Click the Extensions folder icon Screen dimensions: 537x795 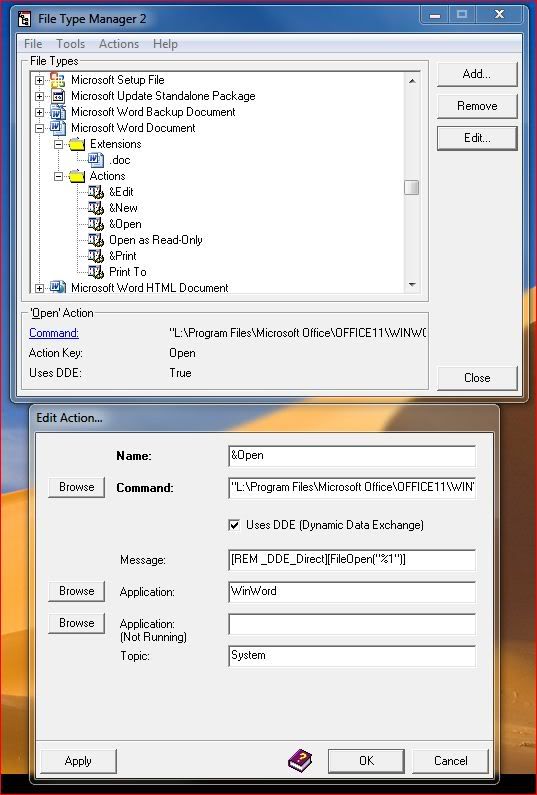pos(77,144)
